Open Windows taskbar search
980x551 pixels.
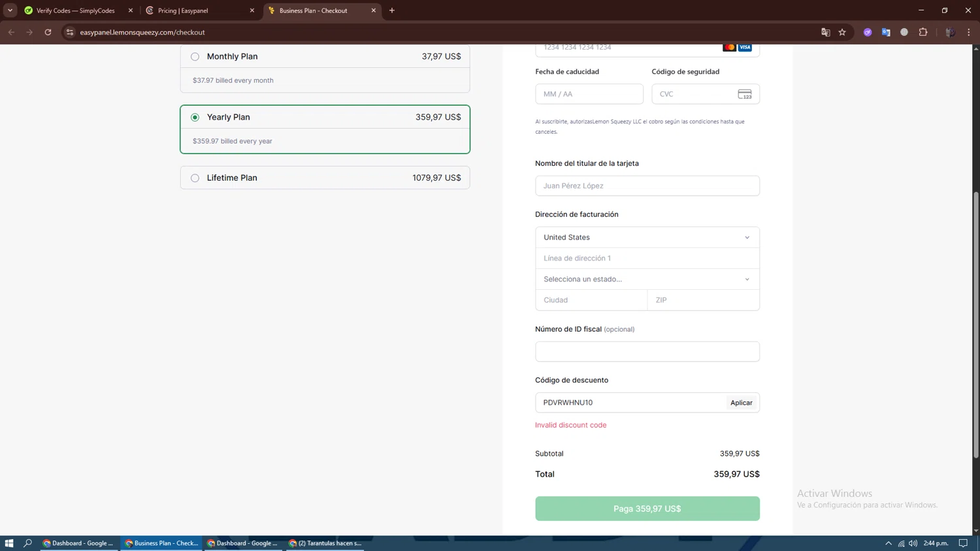click(x=27, y=543)
